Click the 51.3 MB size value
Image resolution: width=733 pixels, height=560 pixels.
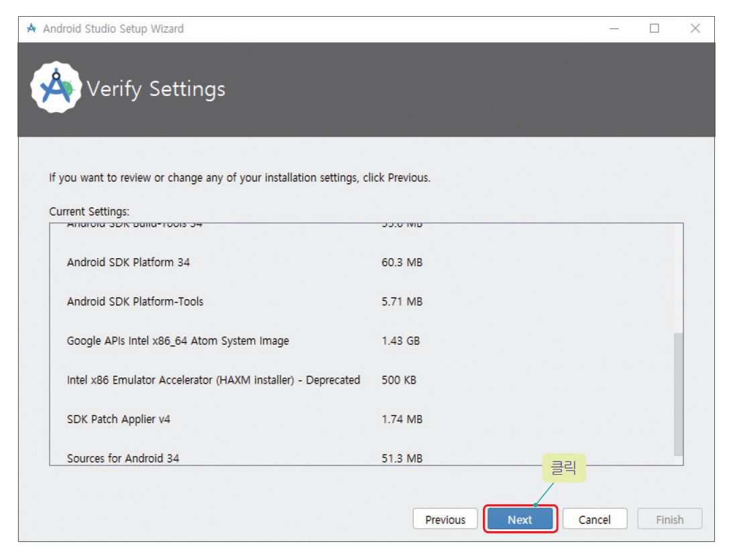click(402, 458)
